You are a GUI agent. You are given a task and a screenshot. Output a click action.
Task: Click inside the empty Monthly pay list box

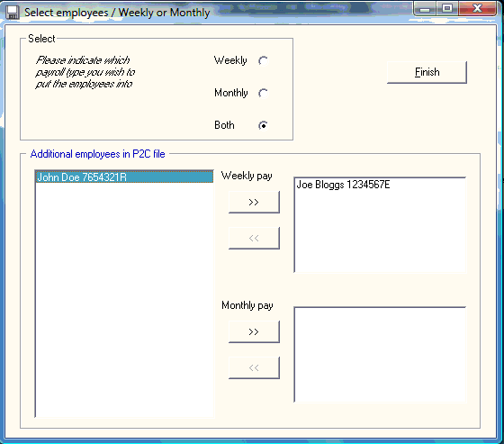[380, 355]
